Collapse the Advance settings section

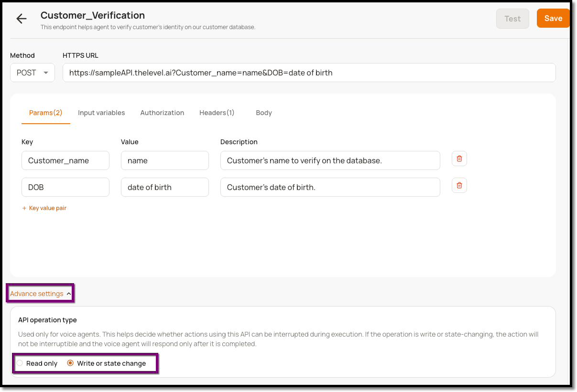pos(41,294)
